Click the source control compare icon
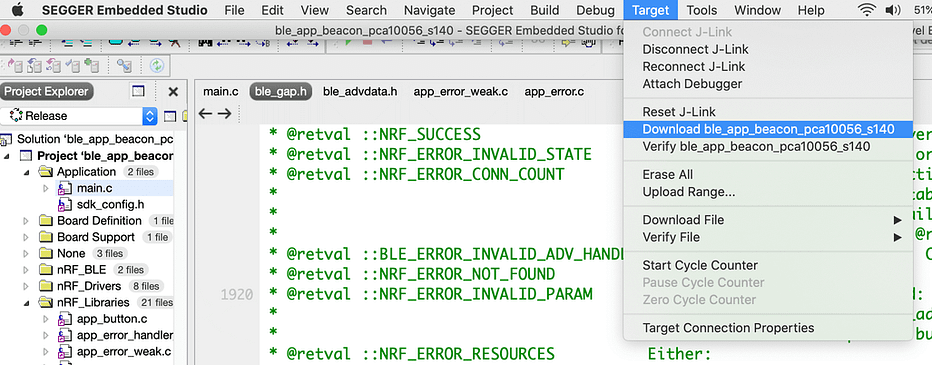Viewport: 932px width, 365px height. click(x=124, y=65)
